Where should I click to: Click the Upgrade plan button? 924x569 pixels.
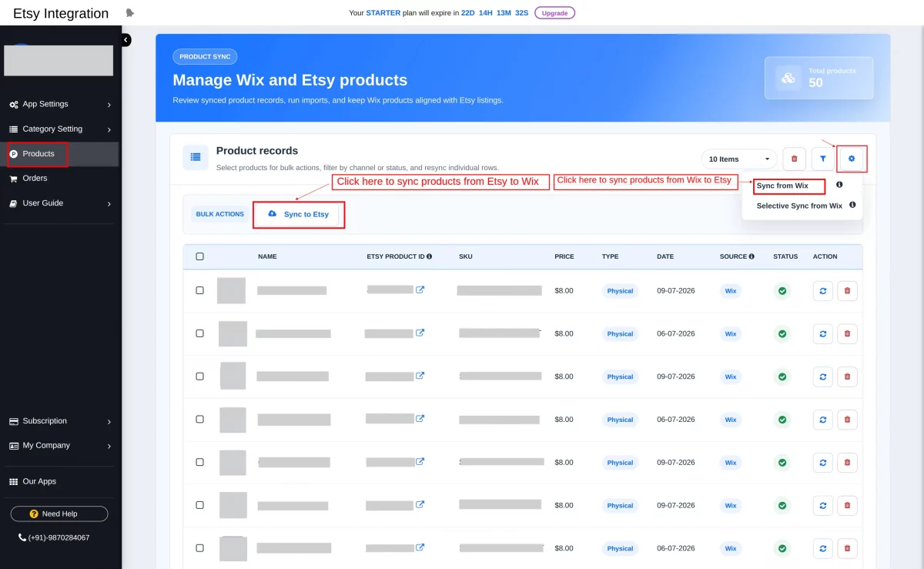coord(554,13)
